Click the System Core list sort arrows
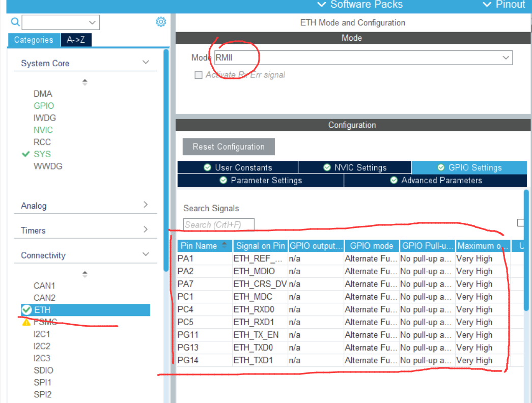The width and height of the screenshot is (532, 403). pos(85,82)
